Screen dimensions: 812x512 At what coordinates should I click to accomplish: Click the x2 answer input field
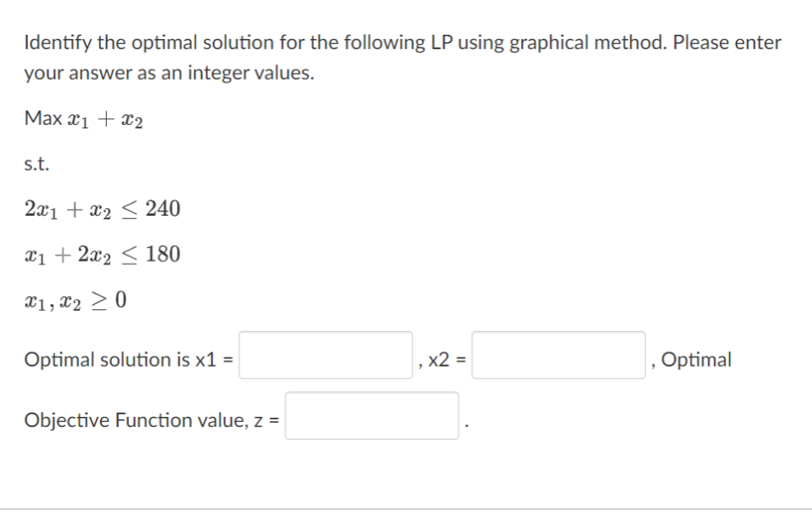[557, 357]
